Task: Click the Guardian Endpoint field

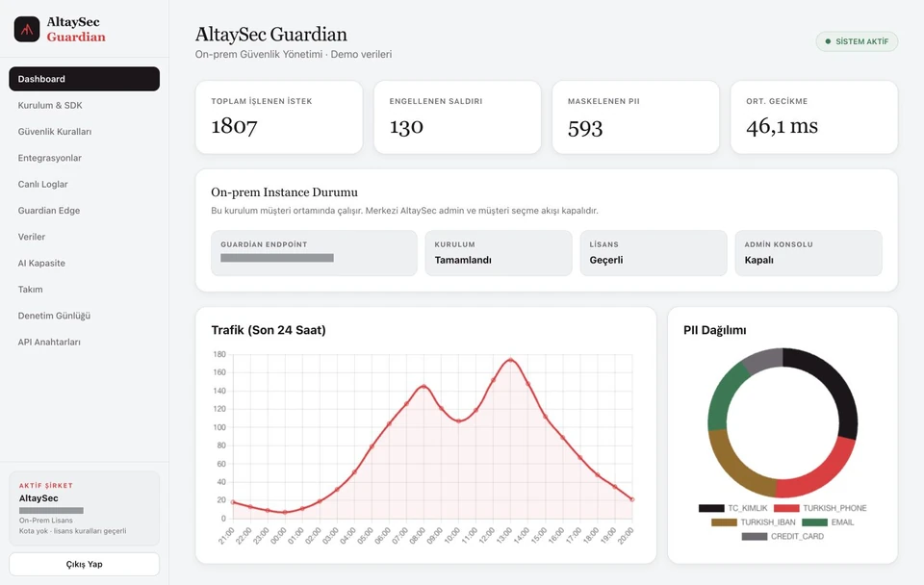Action: 314,253
